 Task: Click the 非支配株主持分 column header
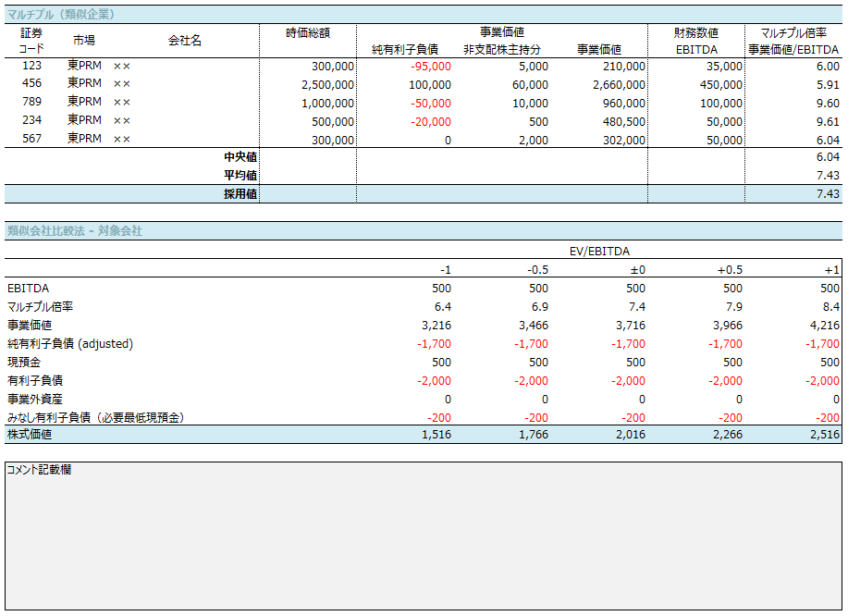pos(502,50)
